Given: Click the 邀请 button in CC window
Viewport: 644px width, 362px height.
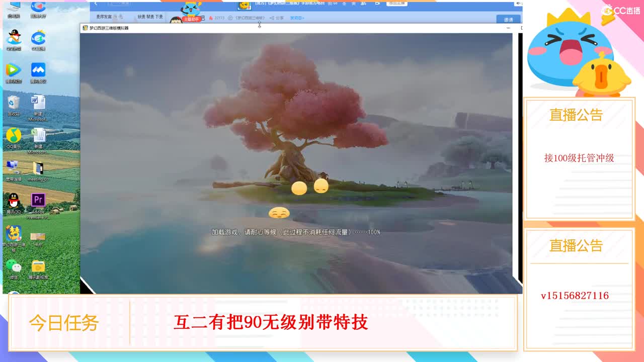Looking at the screenshot, I should [x=509, y=20].
